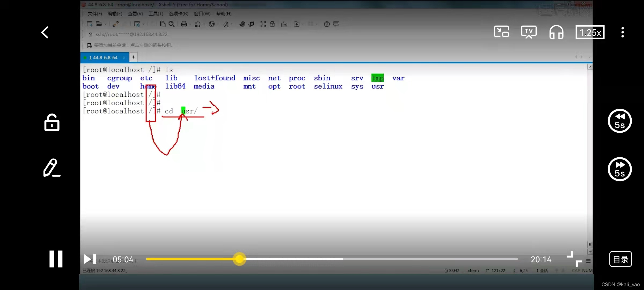
Task: Click the printer icon
Action: [x=184, y=24]
